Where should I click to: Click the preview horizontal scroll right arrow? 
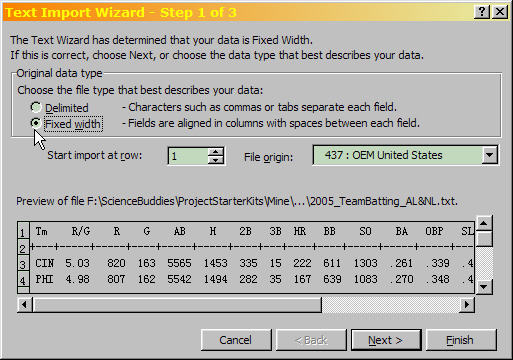point(467,305)
